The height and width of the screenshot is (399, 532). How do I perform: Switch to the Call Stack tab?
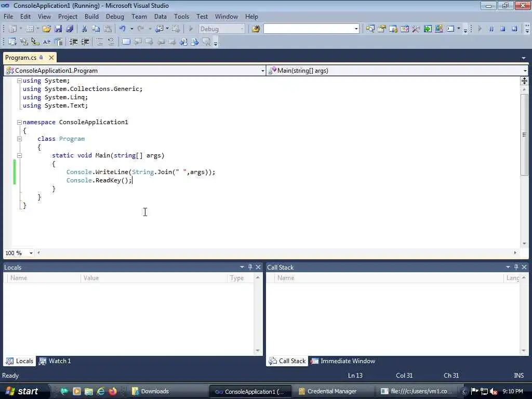(x=287, y=361)
